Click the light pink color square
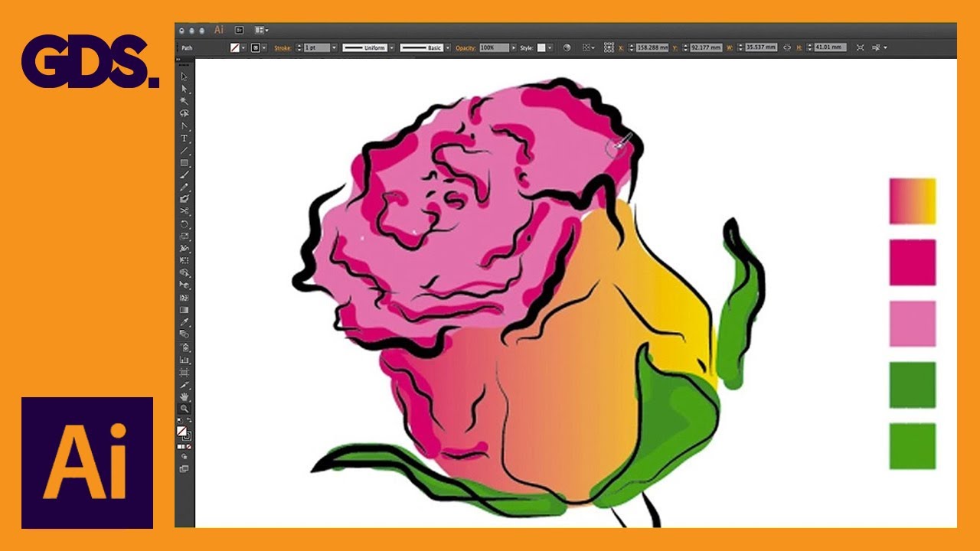This screenshot has width=980, height=551. [x=913, y=324]
